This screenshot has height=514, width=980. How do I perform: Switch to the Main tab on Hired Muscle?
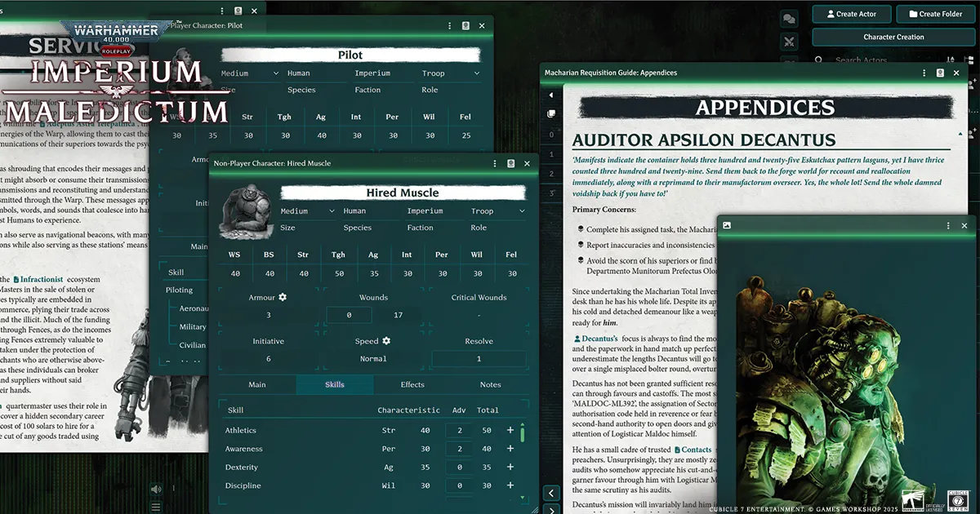(257, 385)
